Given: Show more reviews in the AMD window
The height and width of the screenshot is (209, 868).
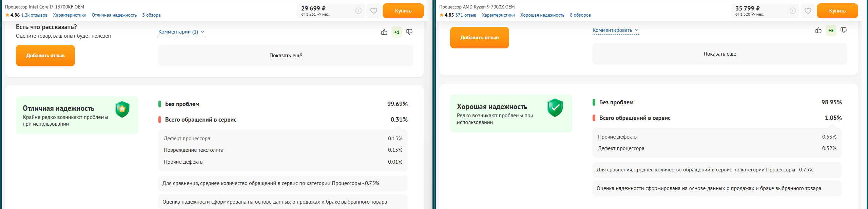Looking at the screenshot, I should click(720, 54).
